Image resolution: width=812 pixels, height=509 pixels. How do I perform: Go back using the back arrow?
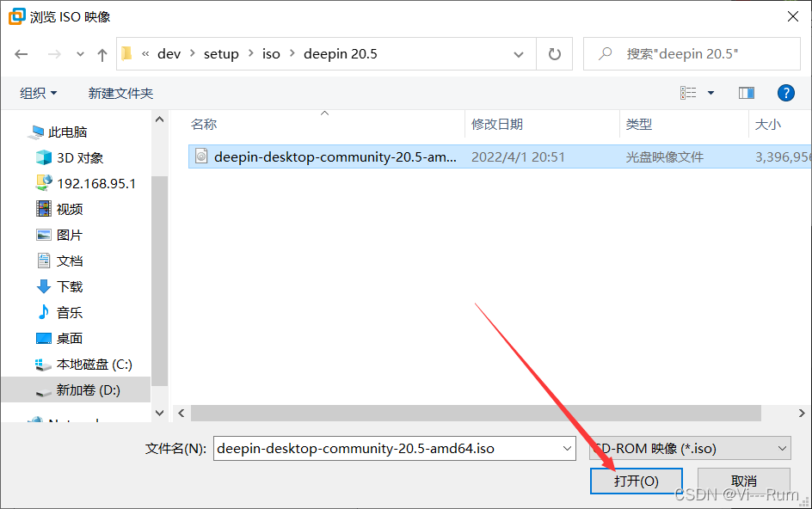click(x=22, y=54)
